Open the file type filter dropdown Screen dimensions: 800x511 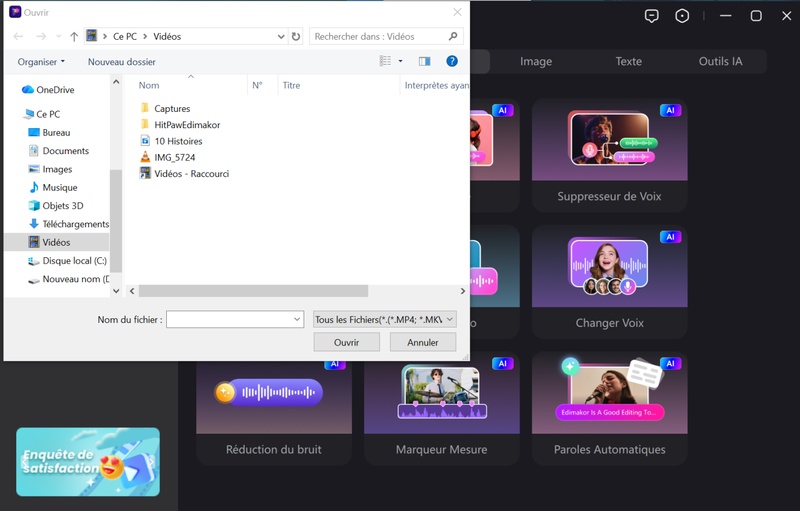pos(385,320)
